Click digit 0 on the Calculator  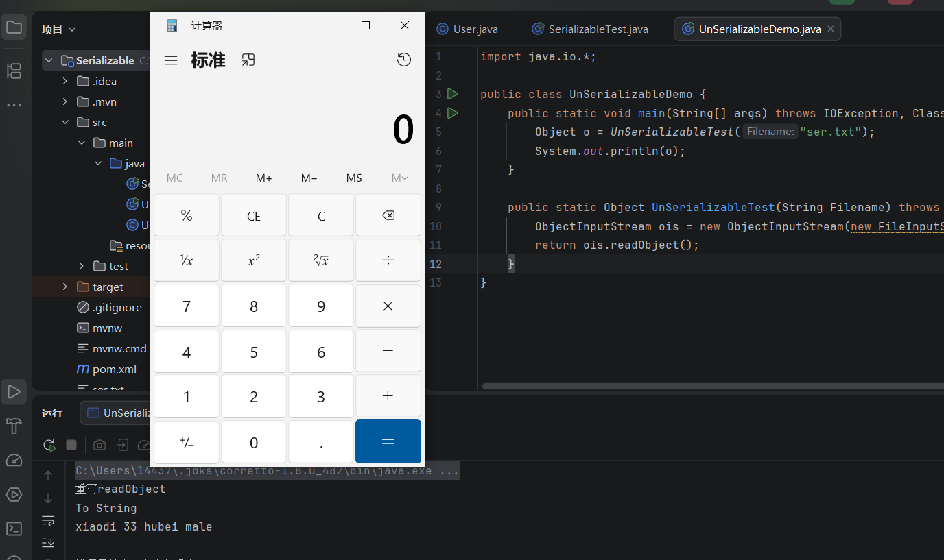(254, 442)
